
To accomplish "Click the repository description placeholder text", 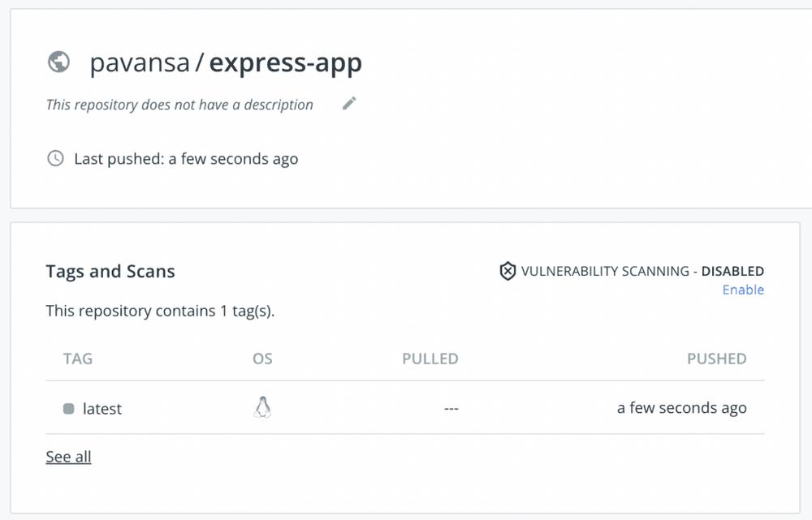I will tap(179, 105).
